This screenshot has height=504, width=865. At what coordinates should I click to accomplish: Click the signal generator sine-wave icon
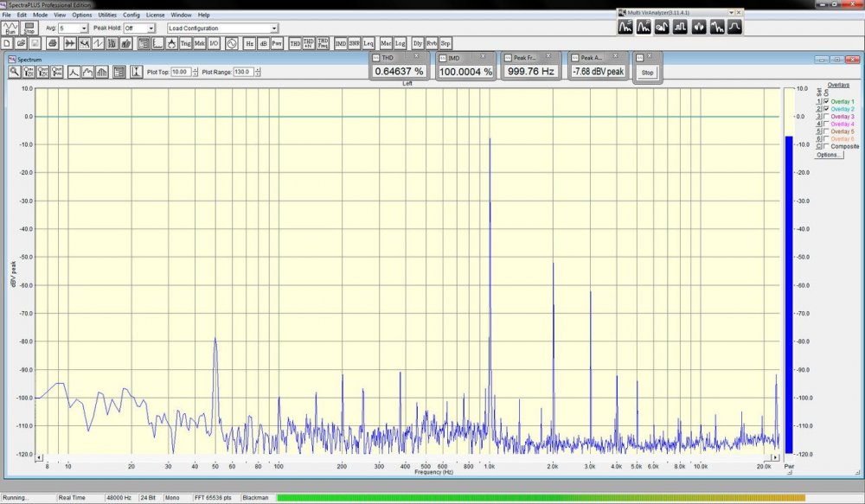(x=231, y=42)
